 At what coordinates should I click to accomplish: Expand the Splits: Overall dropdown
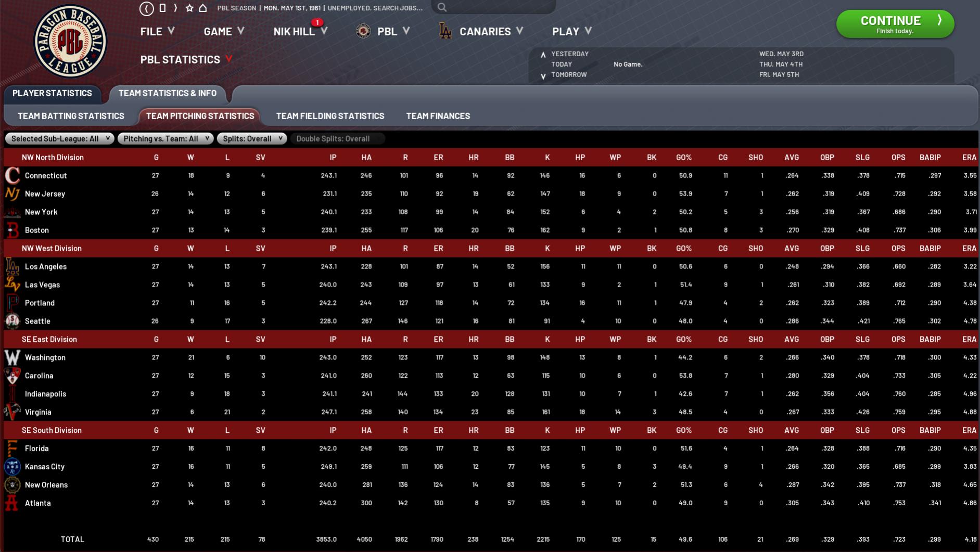click(x=252, y=138)
